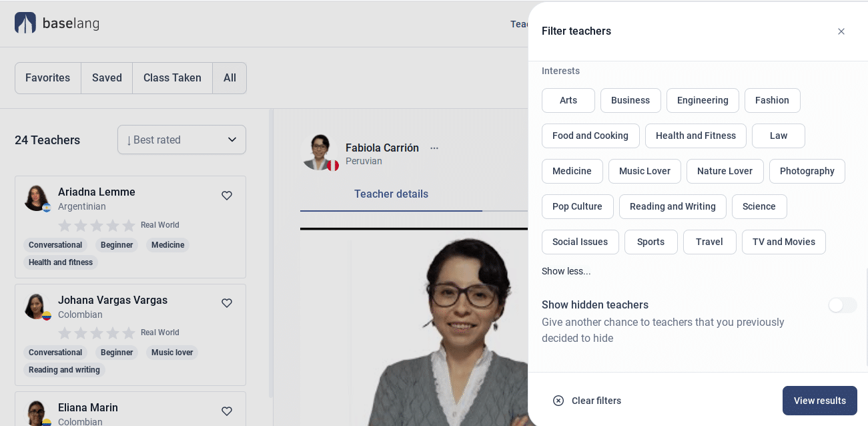Close the Filter teachers panel
The height and width of the screenshot is (426, 868).
tap(841, 31)
